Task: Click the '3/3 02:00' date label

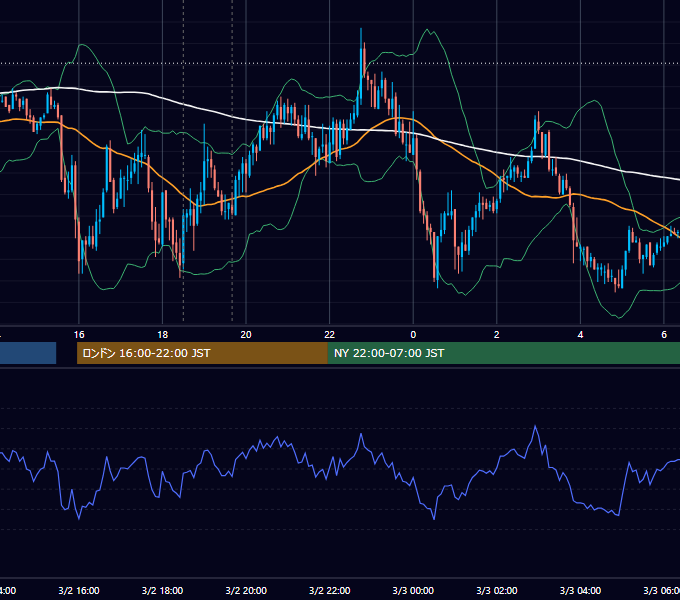Action: 497,591
